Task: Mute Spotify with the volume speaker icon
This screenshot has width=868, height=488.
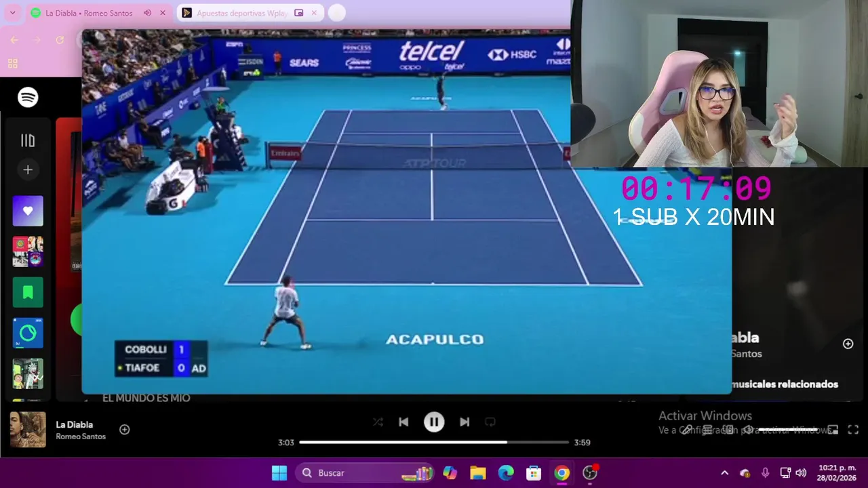Action: [x=748, y=430]
